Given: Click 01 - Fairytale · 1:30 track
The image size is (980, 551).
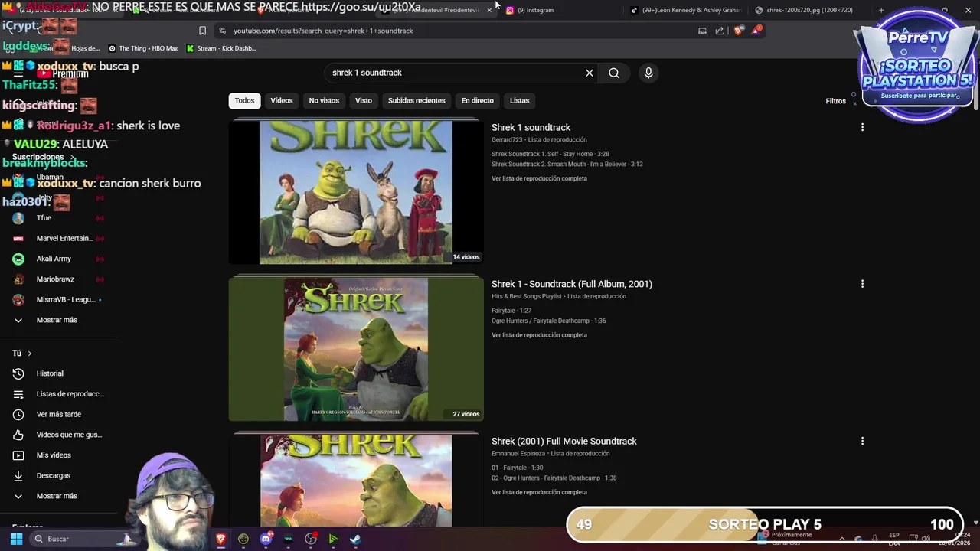Looking at the screenshot, I should 518,468.
